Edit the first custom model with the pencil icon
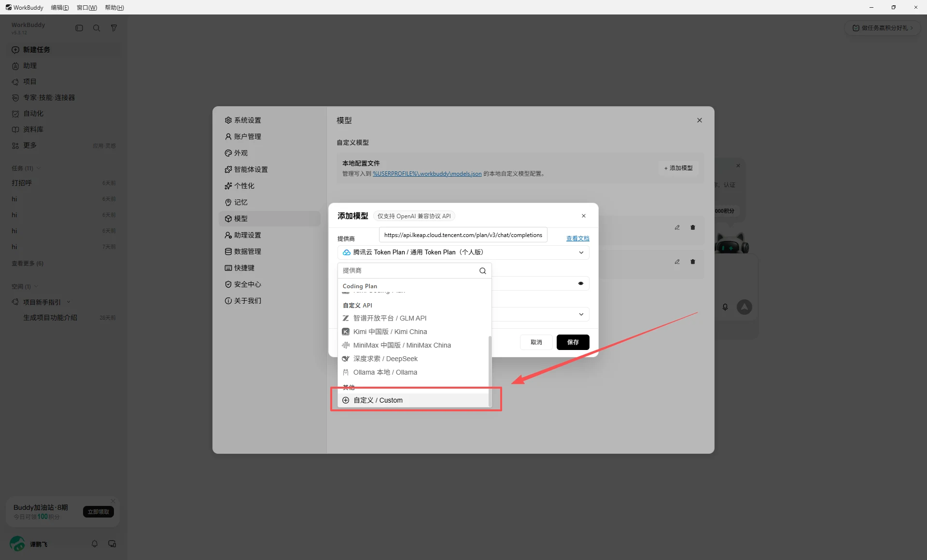927x560 pixels. 677,227
